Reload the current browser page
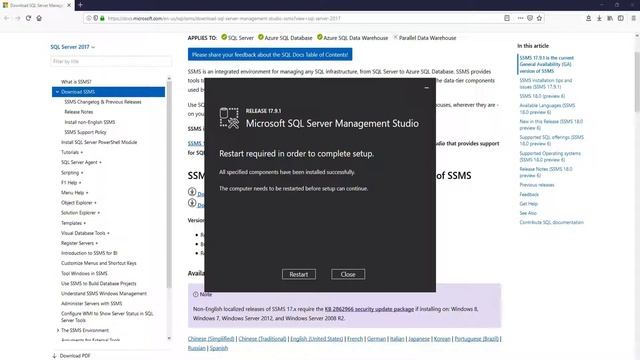The image size is (640, 360). 28,18
